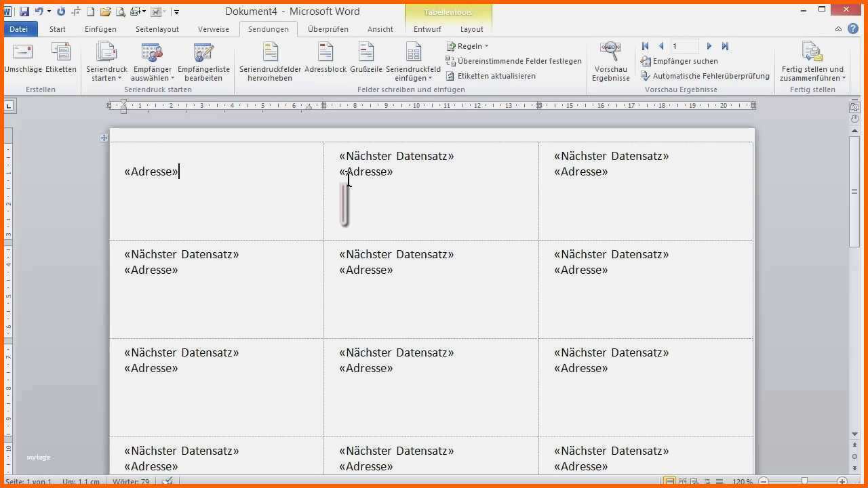Open the Seitenlayout ribbon tab
The width and height of the screenshot is (868, 488).
[157, 29]
